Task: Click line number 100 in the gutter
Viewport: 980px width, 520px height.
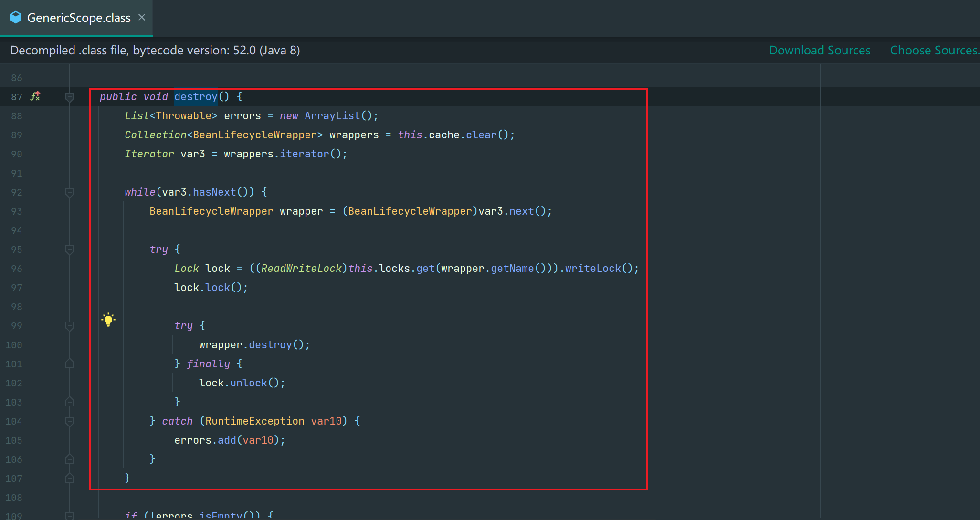Action: click(14, 345)
